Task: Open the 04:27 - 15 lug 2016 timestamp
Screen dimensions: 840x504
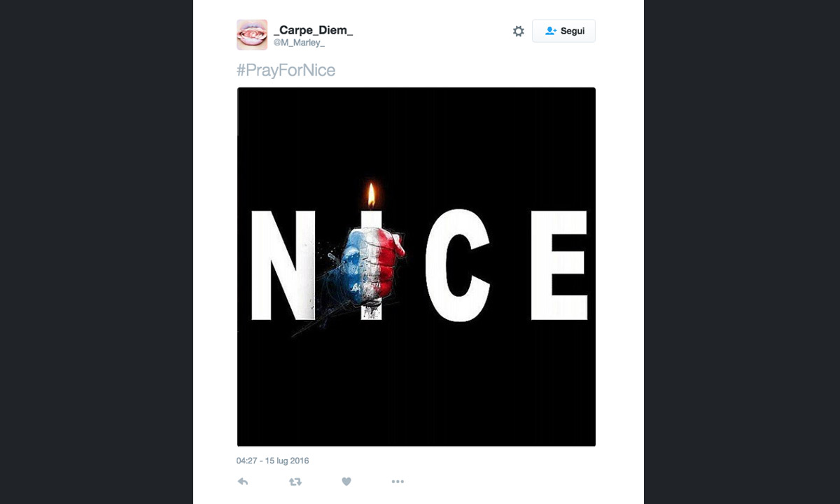Action: [273, 461]
